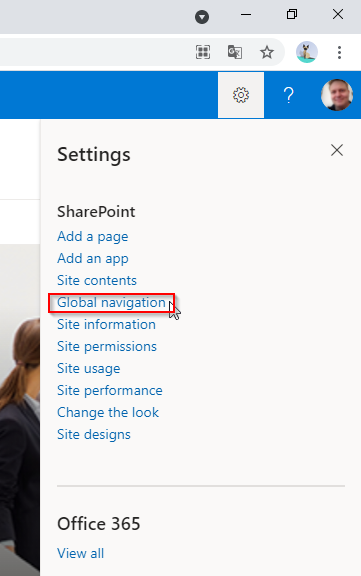This screenshot has width=361, height=576.
Task: Open Site usage
Action: tap(89, 368)
